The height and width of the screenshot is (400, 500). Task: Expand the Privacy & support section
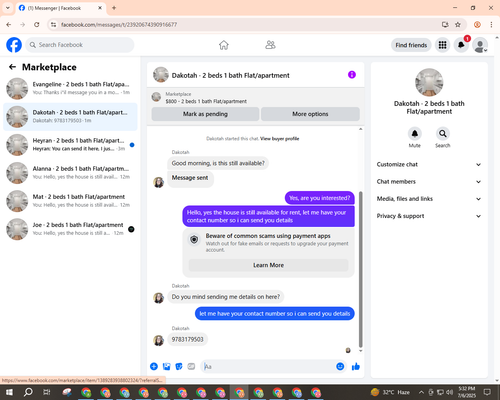click(429, 216)
